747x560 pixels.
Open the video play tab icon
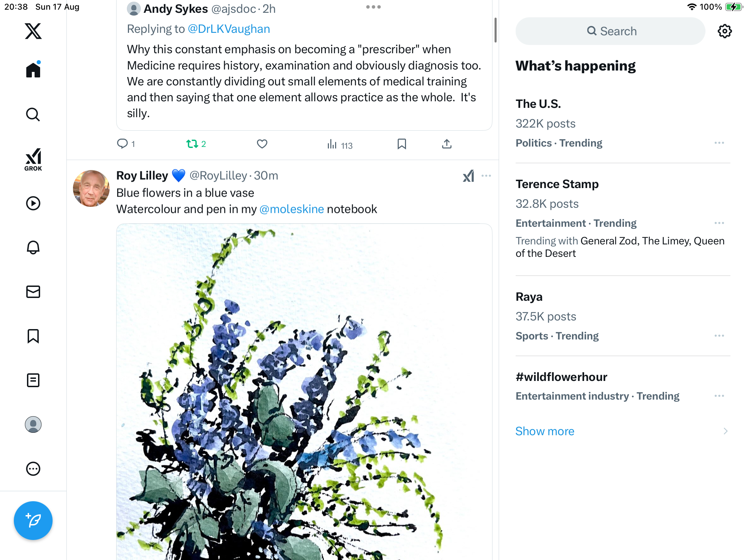tap(33, 203)
